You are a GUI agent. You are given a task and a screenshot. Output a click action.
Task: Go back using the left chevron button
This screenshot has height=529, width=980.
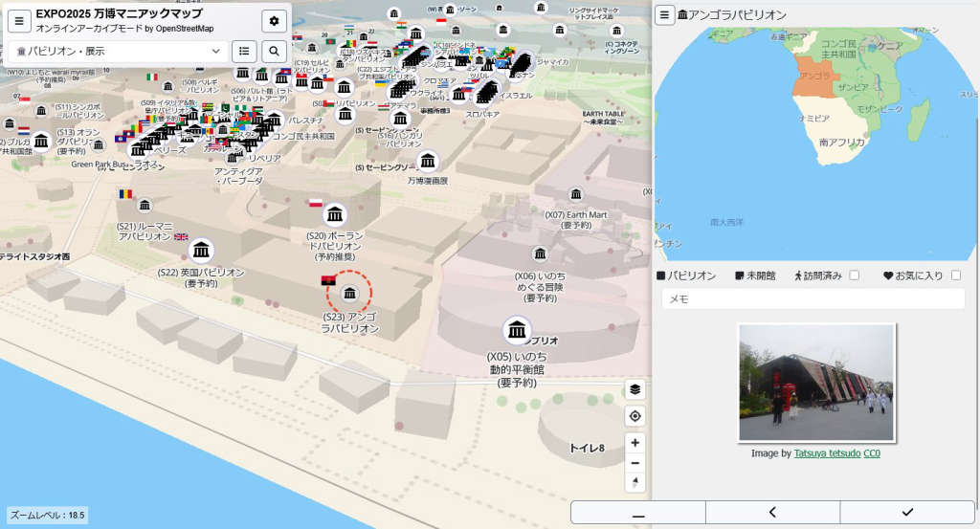772,513
